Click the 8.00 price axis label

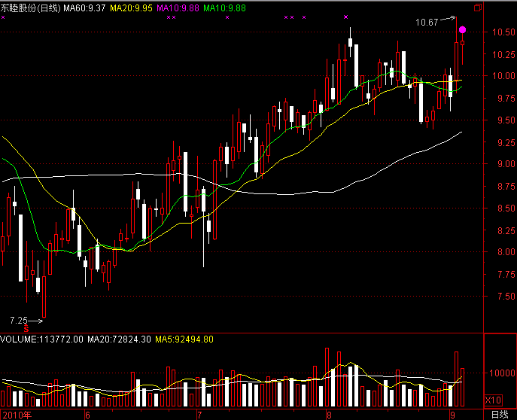[506, 252]
